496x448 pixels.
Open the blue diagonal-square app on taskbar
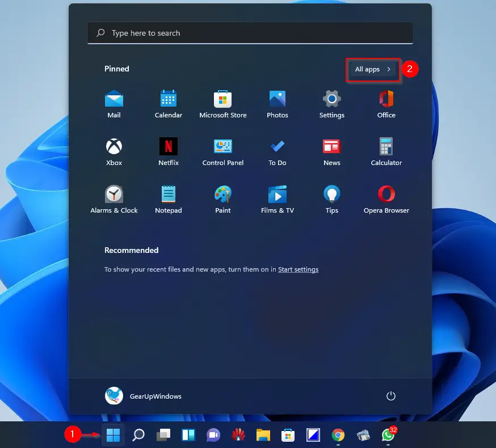[313, 435]
